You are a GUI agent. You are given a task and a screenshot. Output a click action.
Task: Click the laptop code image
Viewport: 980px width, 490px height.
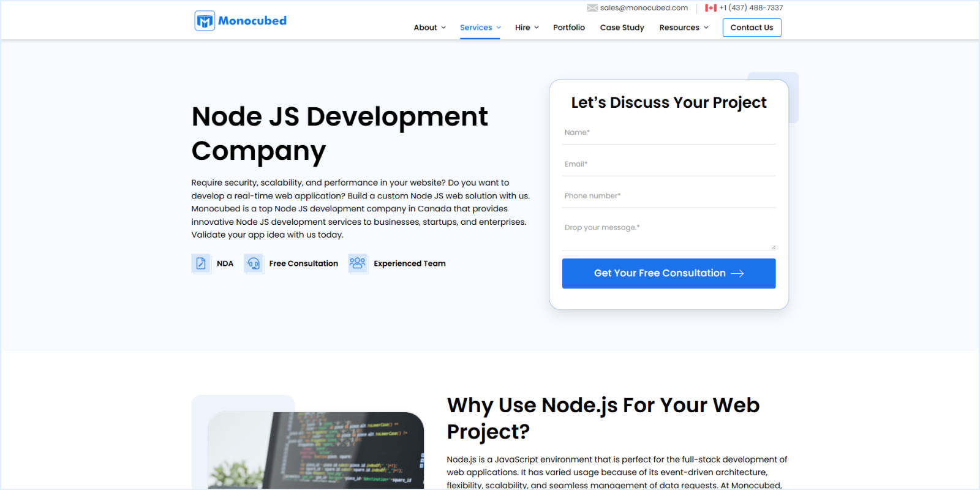click(x=315, y=450)
